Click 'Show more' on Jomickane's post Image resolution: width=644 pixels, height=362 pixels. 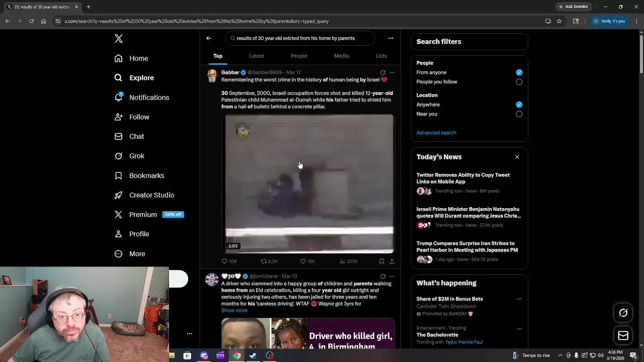234,310
